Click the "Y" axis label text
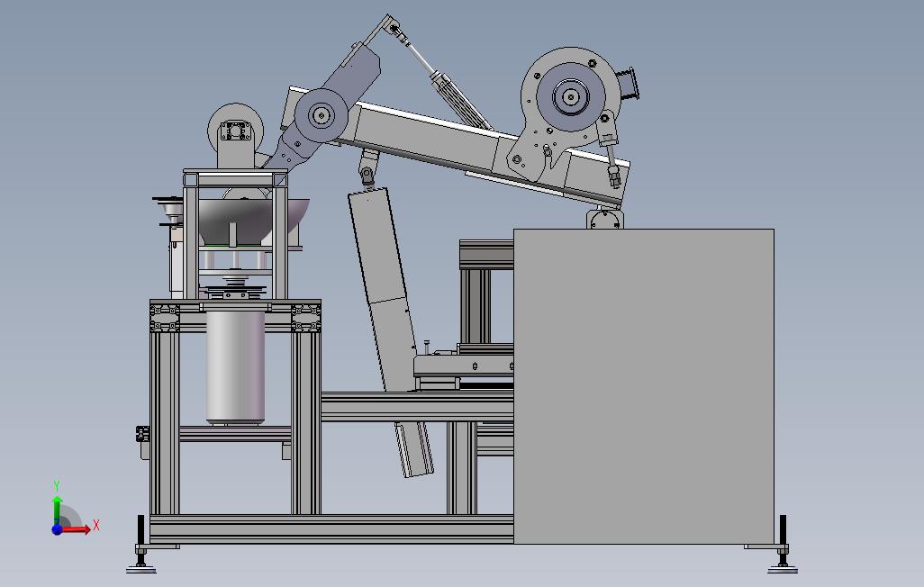The width and height of the screenshot is (924, 587). (57, 485)
